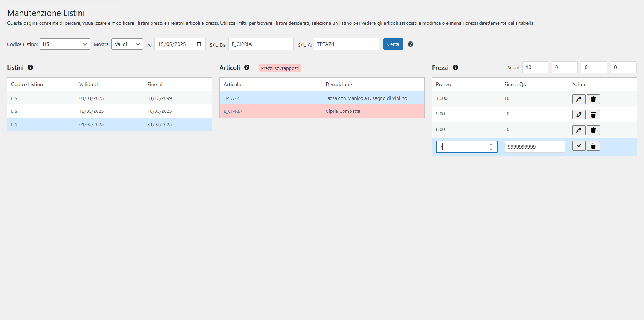This screenshot has width=644, height=320.
Task: Click the Fino al column header
Action: coord(155,84)
